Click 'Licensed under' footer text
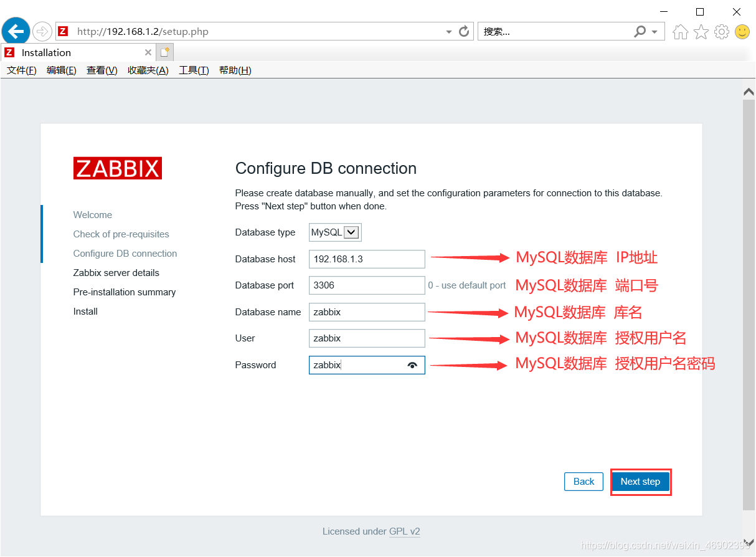756x557 pixels. [x=354, y=531]
